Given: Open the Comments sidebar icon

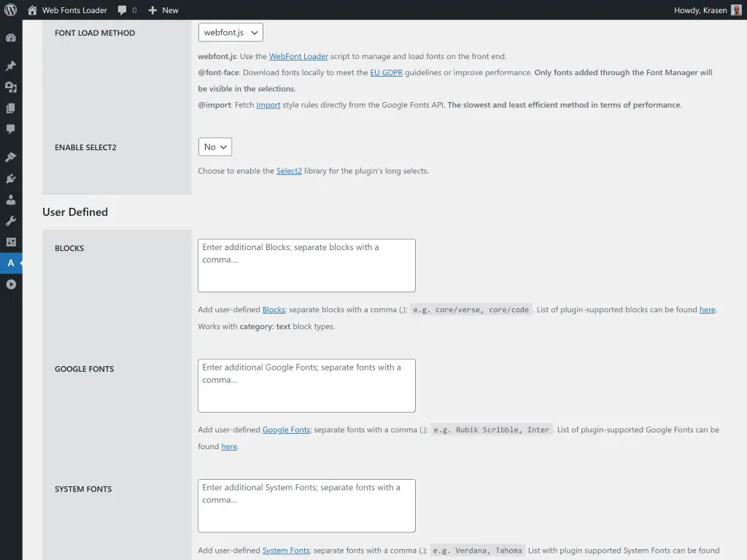Looking at the screenshot, I should pyautogui.click(x=11, y=129).
